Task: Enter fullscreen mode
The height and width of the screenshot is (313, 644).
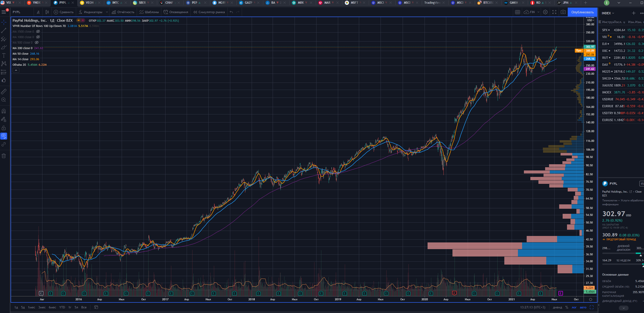Action: click(553, 11)
